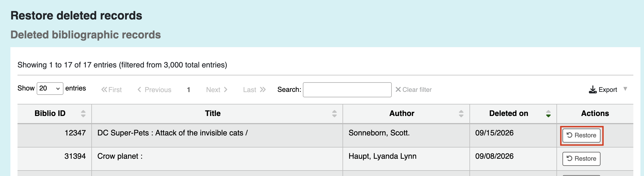This screenshot has height=176, width=644.
Task: Restore the Crow planet record
Action: click(x=581, y=159)
